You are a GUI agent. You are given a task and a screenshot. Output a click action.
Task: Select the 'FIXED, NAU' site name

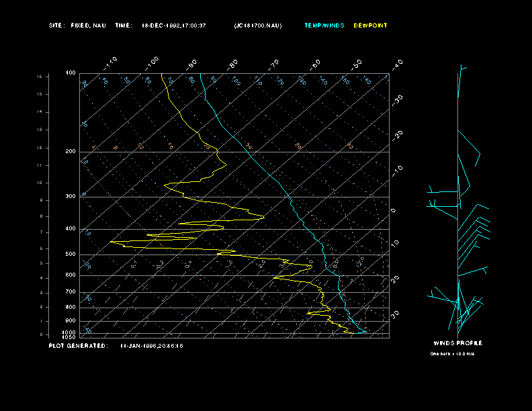tap(88, 26)
